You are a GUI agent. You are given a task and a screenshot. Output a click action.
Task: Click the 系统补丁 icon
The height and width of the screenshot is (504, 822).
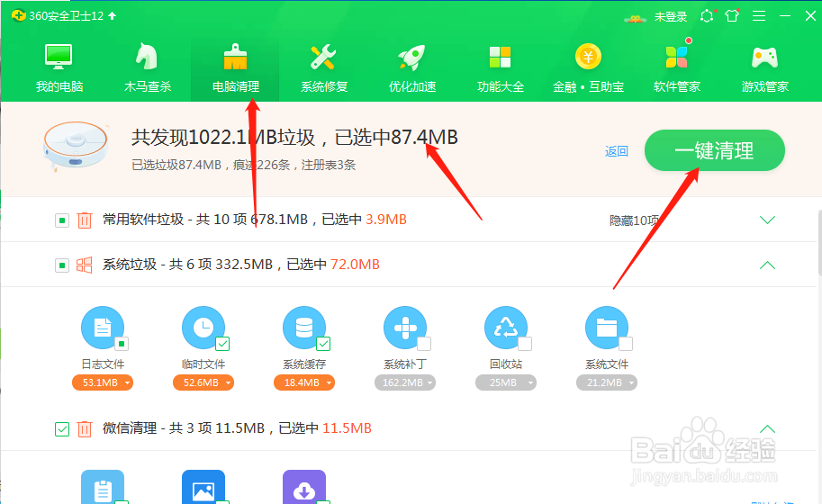click(405, 328)
